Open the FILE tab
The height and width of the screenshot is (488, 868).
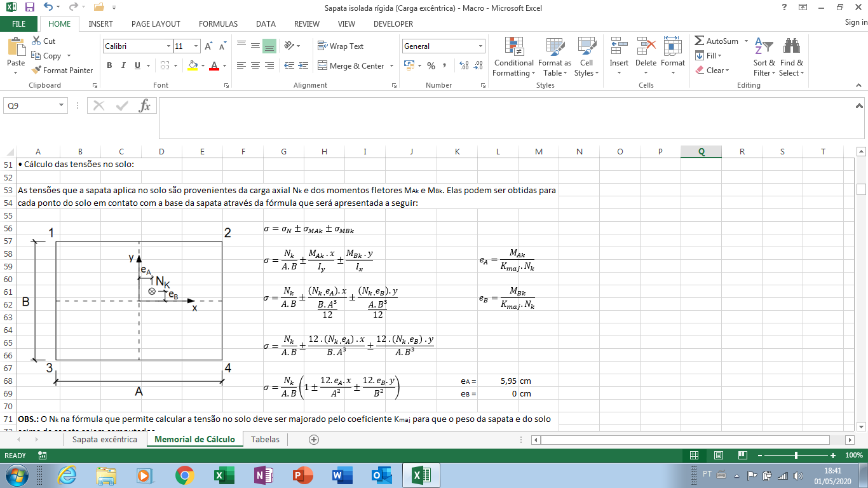(19, 24)
